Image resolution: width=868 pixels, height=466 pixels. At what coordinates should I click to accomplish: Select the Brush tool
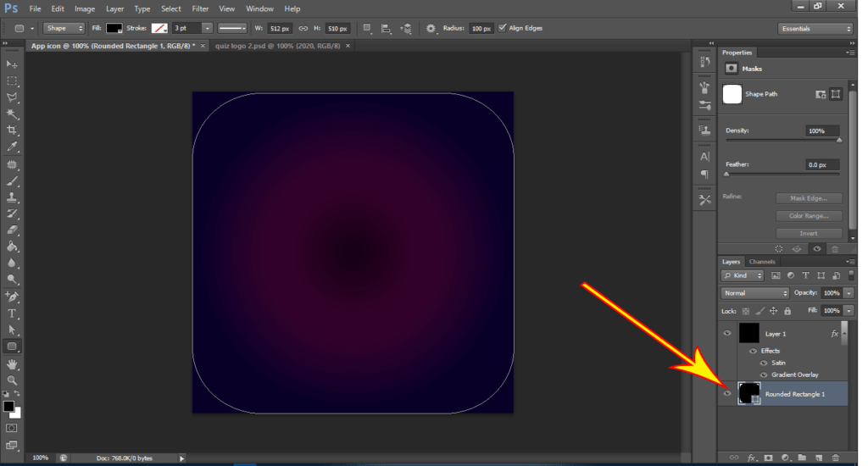(12, 181)
